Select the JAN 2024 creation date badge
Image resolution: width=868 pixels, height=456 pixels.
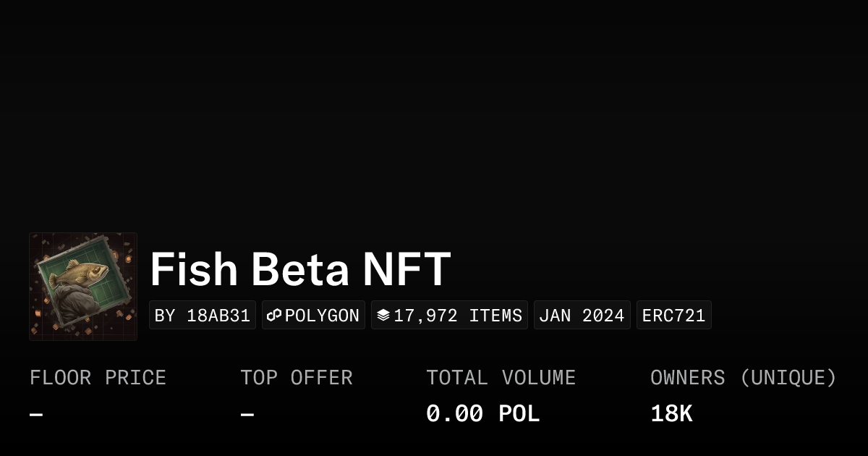click(x=582, y=316)
